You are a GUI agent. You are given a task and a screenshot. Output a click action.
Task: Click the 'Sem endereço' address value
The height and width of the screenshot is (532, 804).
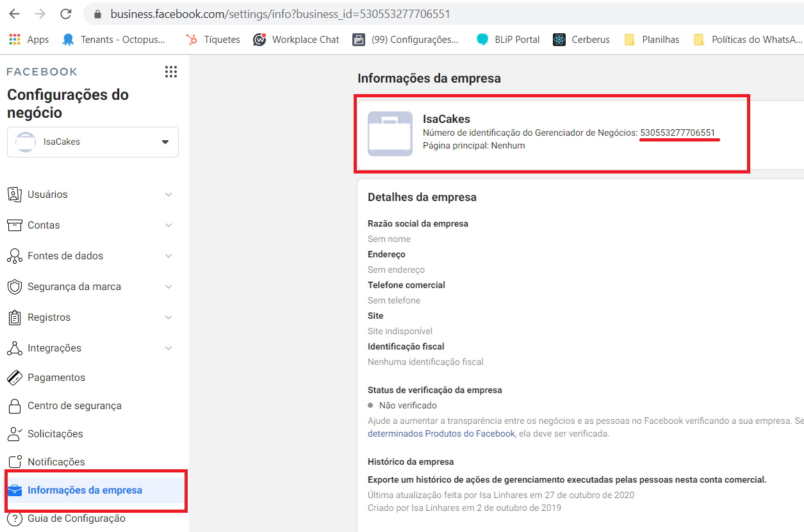(396, 270)
